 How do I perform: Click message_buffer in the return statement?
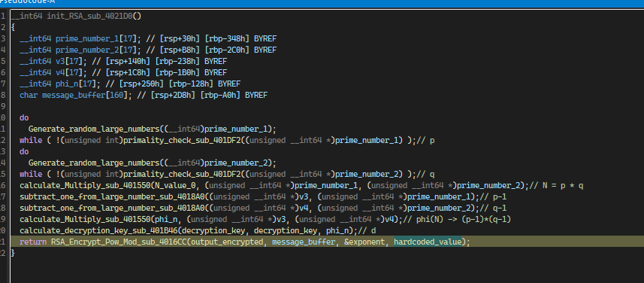click(x=303, y=242)
